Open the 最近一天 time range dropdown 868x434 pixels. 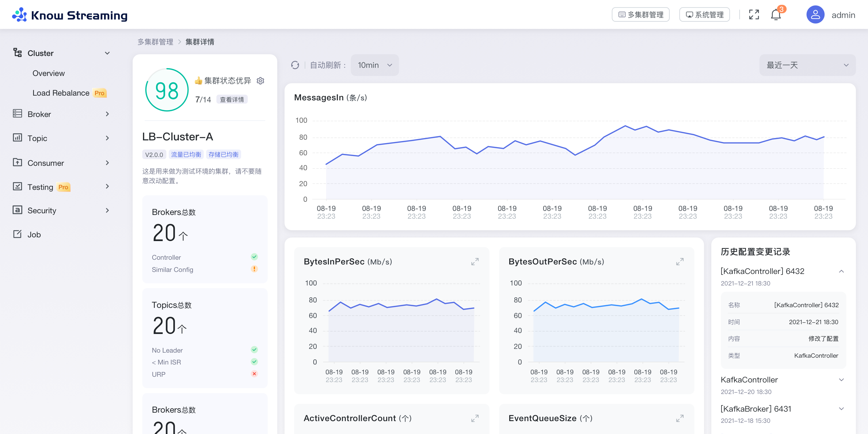coord(807,65)
